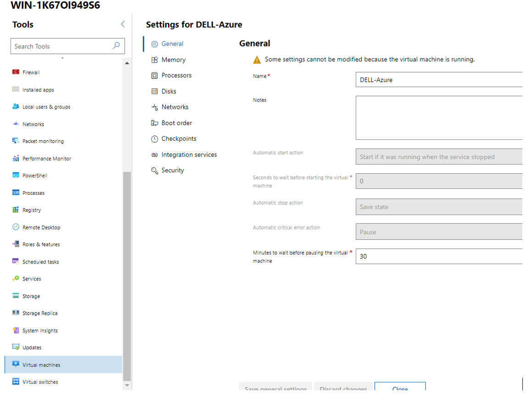Open the Storage tool icon
Image resolution: width=532 pixels, height=398 pixels.
click(16, 296)
